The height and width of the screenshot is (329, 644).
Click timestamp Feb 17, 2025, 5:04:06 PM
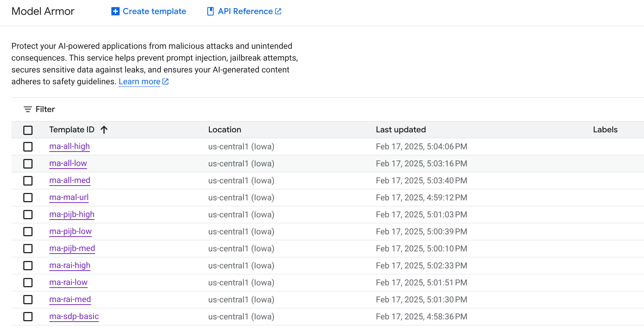421,147
